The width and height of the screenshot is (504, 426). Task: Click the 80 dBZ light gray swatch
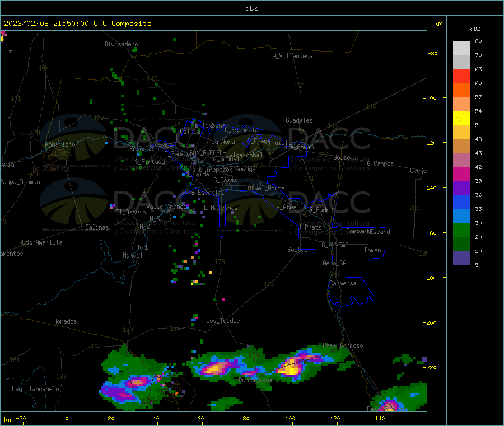461,48
